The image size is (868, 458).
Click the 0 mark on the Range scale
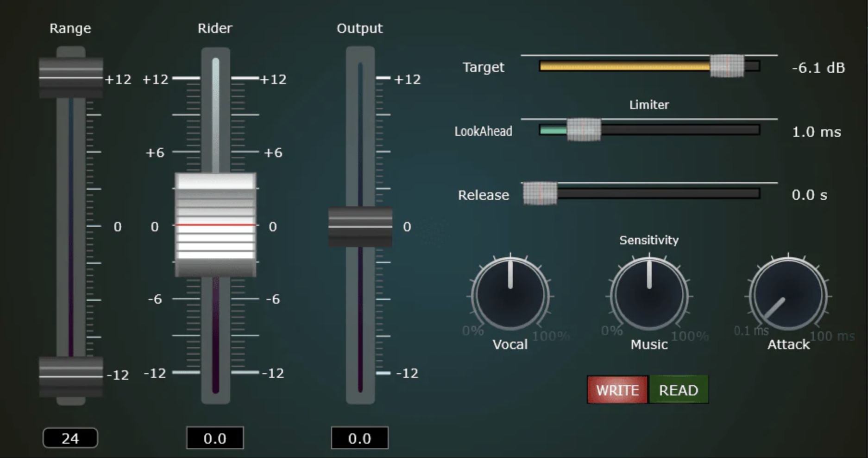click(x=118, y=227)
